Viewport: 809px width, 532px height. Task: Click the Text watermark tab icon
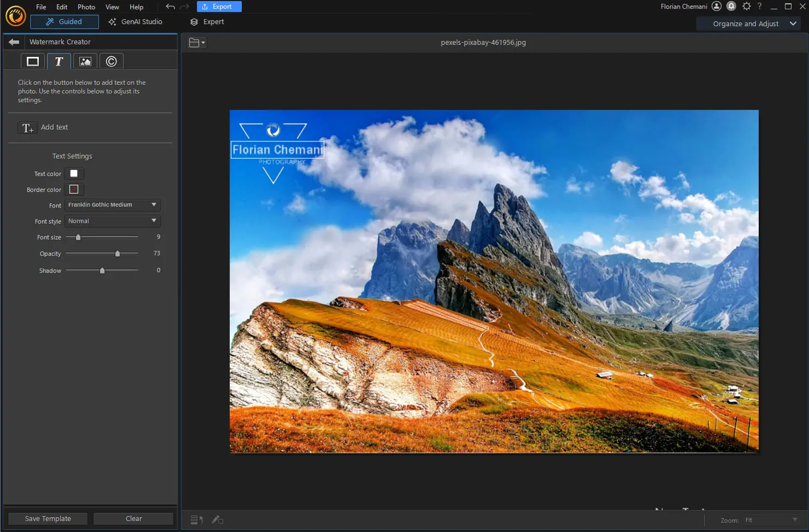pos(58,61)
